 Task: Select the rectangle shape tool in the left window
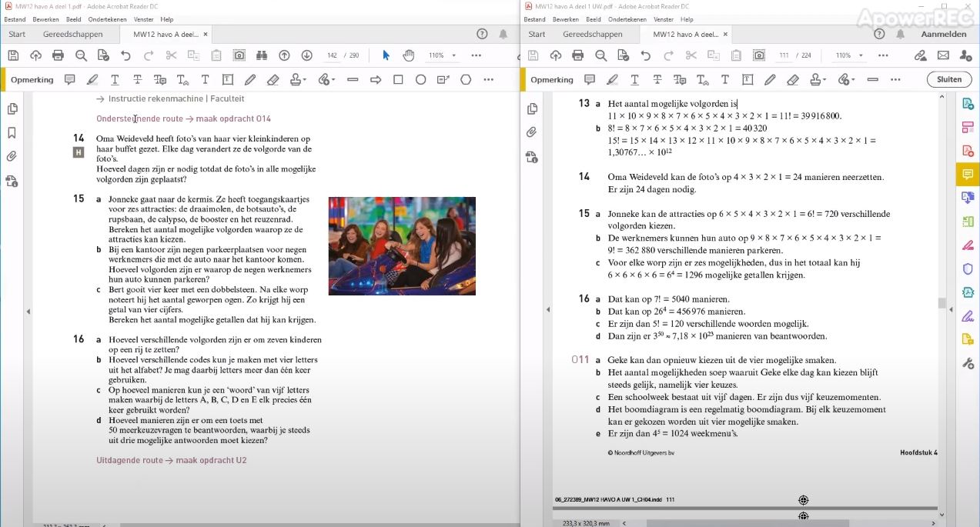tap(398, 79)
